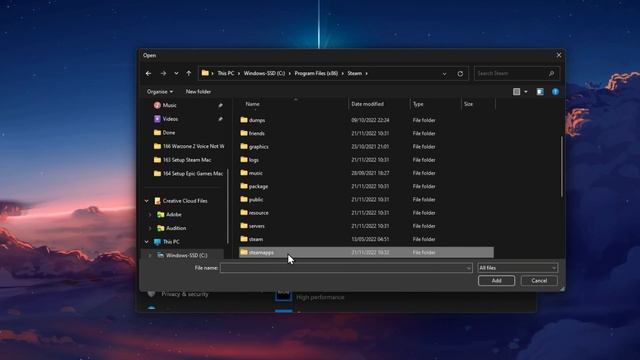Open view options dropdown arrow
Screen dimensions: 640x360
526,92
